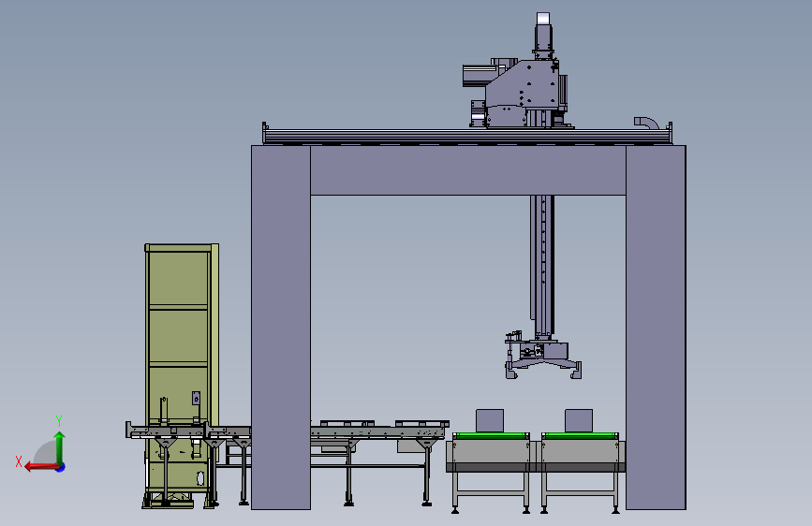Select the box on right green conveyor
This screenshot has height=526, width=812.
click(x=579, y=420)
